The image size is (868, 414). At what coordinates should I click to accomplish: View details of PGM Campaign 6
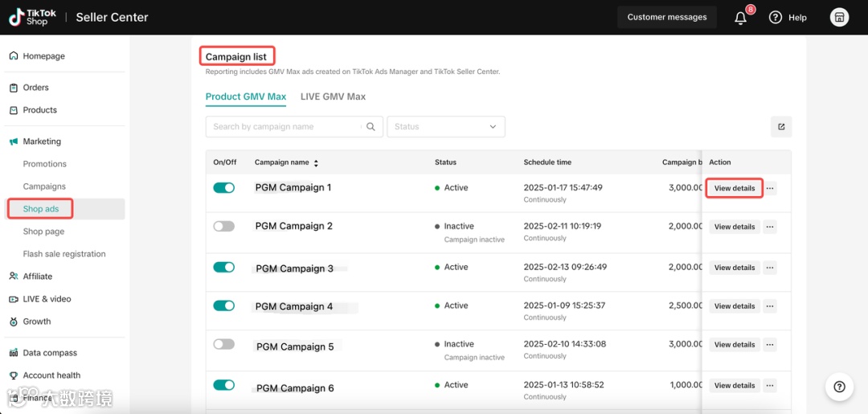click(735, 386)
